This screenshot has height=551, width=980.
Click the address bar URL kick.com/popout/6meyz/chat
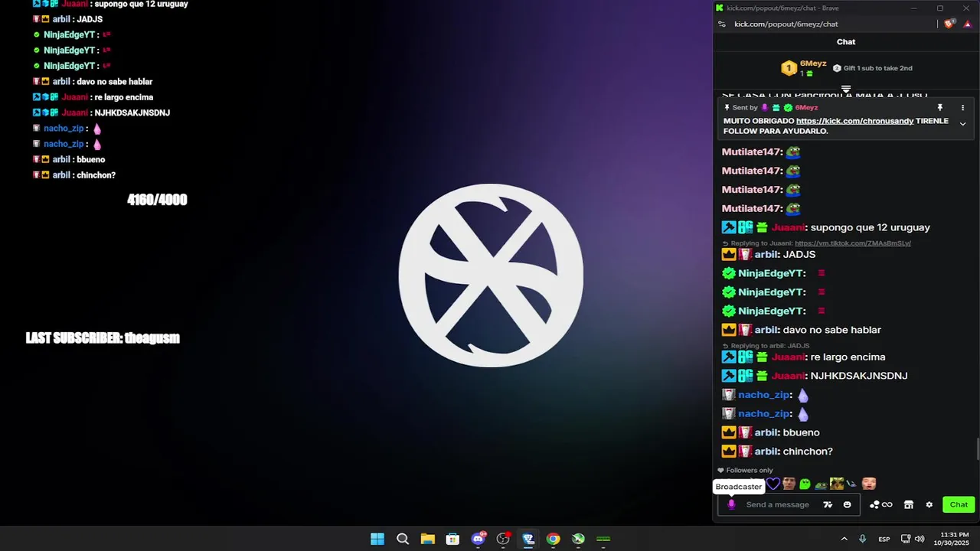[x=786, y=24]
